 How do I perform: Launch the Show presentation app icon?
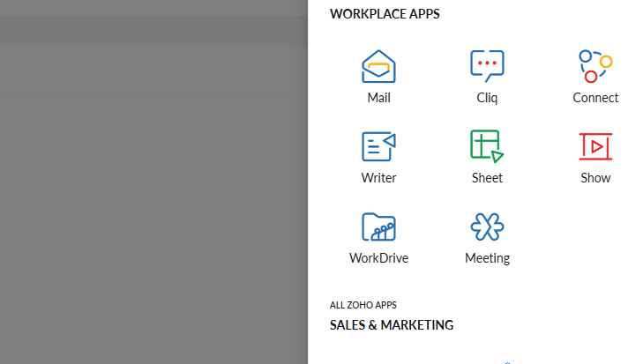point(595,146)
